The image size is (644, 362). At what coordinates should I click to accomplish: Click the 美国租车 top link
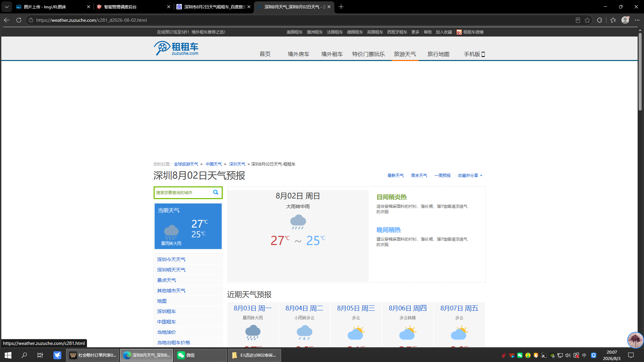(294, 32)
